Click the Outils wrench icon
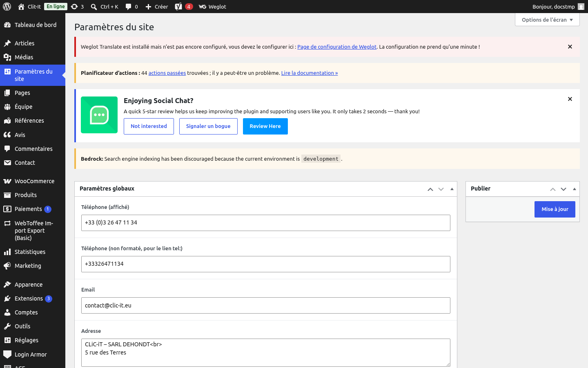 pyautogui.click(x=7, y=326)
